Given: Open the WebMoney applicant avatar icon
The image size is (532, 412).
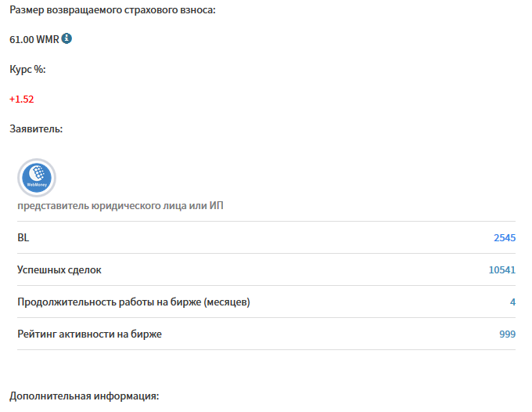Looking at the screenshot, I should [x=37, y=178].
